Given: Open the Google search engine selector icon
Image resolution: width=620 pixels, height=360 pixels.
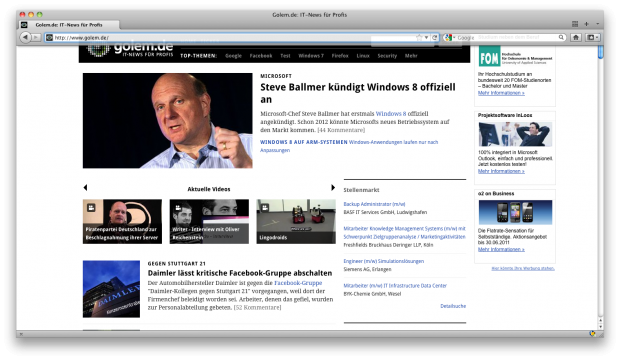Looking at the screenshot, I should click(x=448, y=37).
